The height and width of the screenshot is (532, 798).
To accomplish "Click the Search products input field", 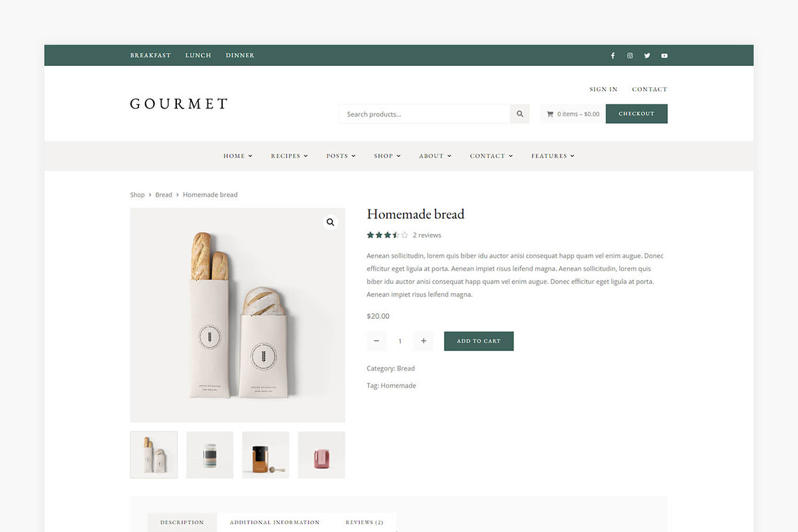I will (424, 114).
